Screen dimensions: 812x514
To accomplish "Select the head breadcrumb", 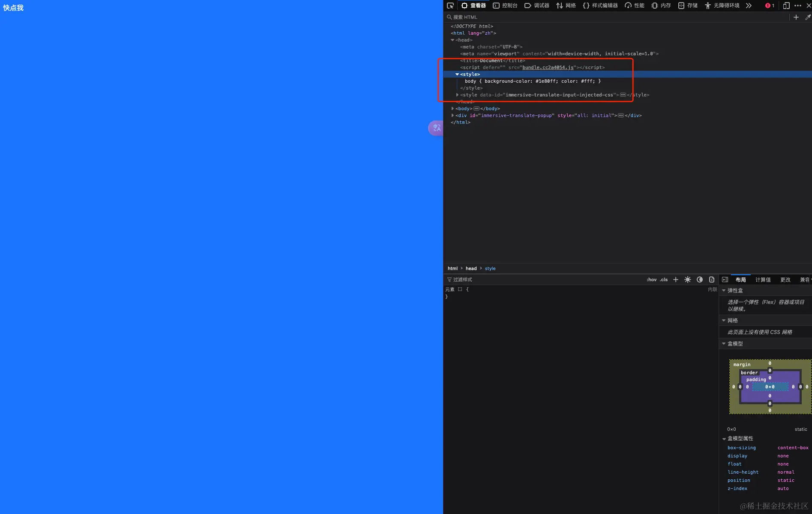I will [x=471, y=268].
